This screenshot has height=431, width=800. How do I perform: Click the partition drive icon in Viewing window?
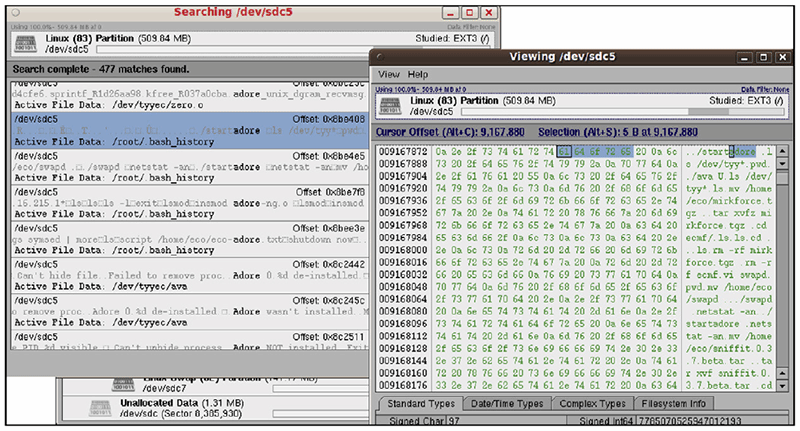pyautogui.click(x=392, y=106)
